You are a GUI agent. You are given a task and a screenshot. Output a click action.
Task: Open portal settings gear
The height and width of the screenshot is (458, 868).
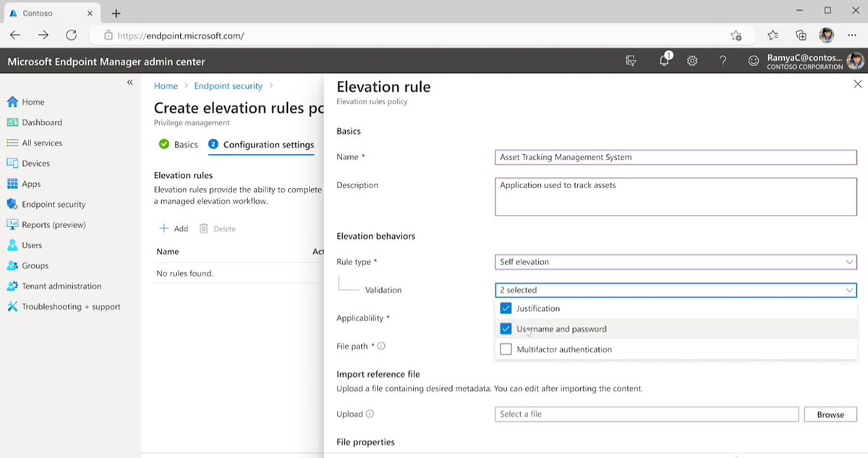(x=692, y=62)
